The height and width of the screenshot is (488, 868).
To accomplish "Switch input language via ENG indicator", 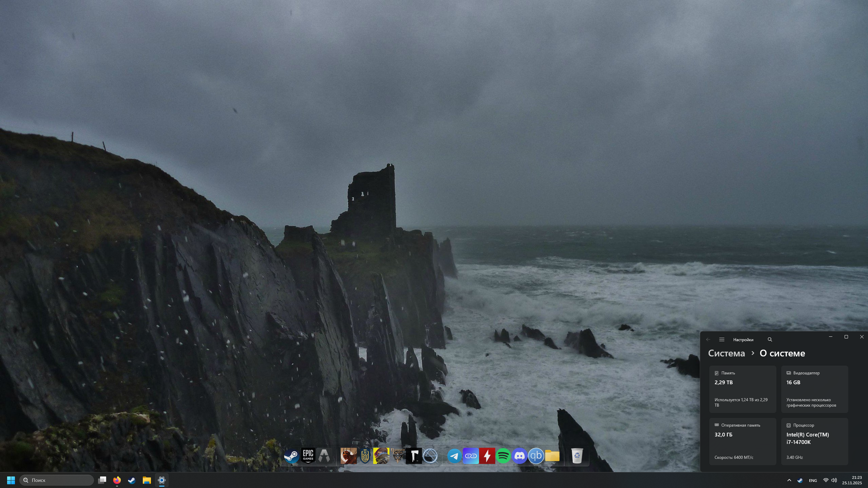I will point(813,481).
